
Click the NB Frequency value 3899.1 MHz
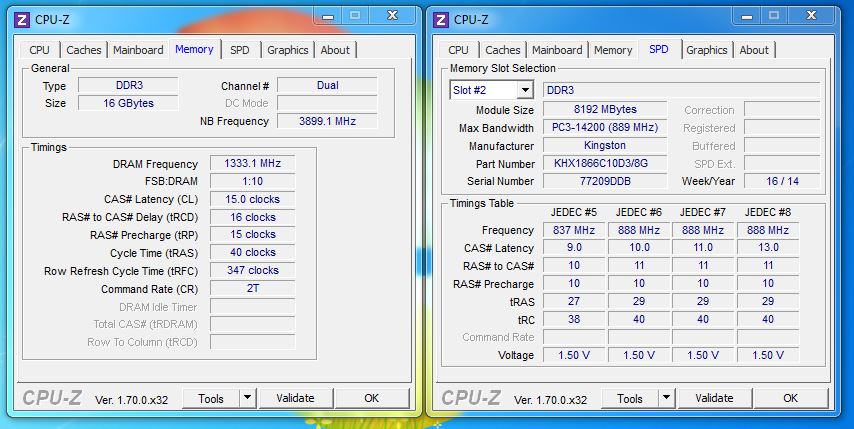327,121
